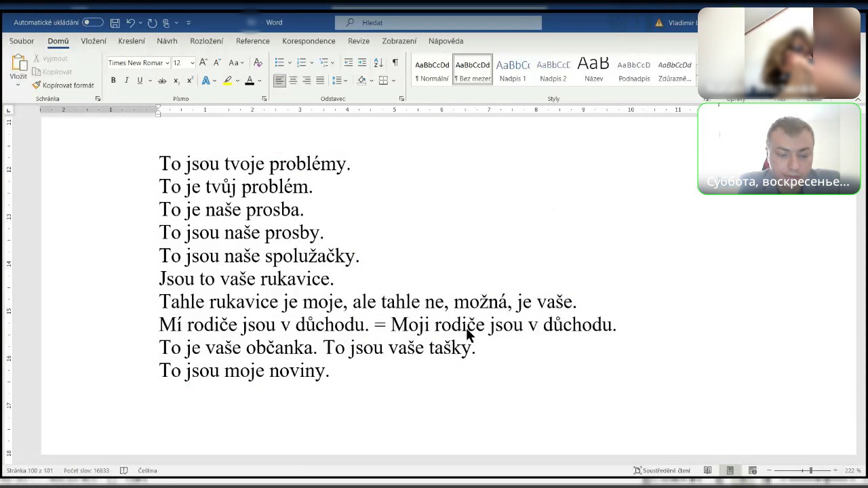Center align the paragraph
Image resolution: width=868 pixels, height=488 pixels.
point(293,81)
